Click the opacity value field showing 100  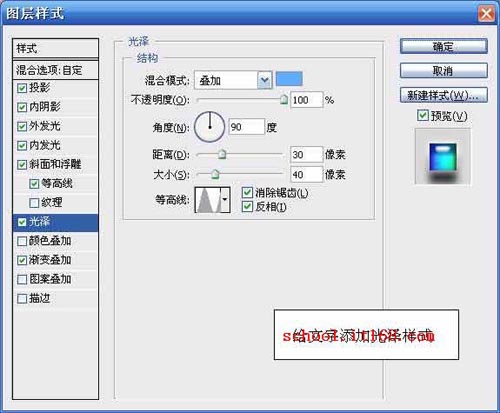coord(307,100)
